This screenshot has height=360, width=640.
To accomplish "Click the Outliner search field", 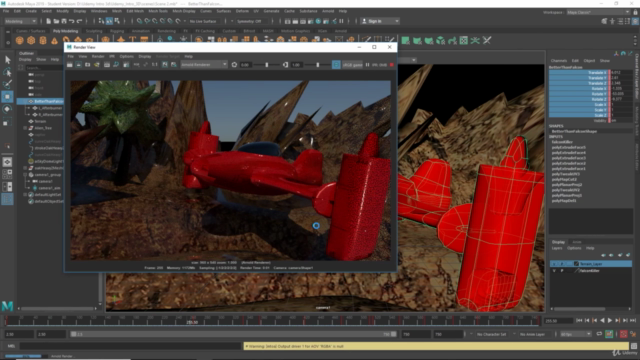I will pos(44,68).
